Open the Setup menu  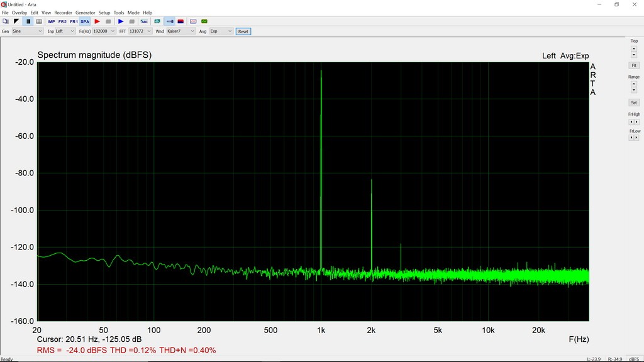[x=104, y=13]
